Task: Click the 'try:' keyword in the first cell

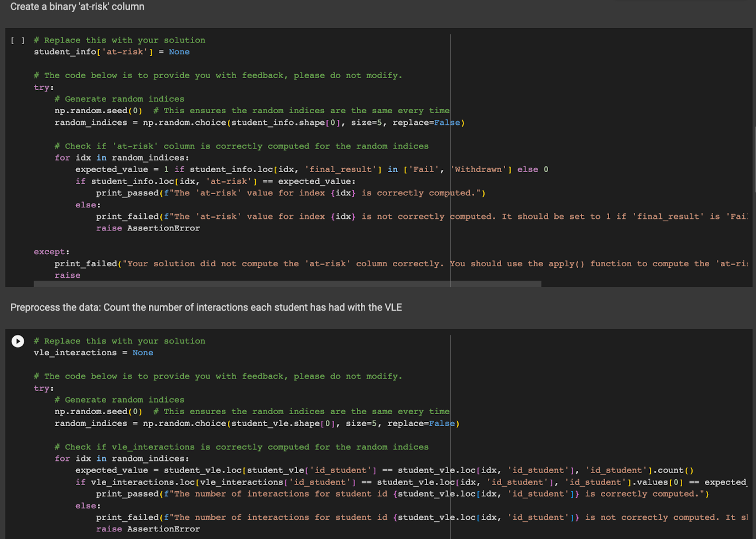Action: (x=43, y=87)
